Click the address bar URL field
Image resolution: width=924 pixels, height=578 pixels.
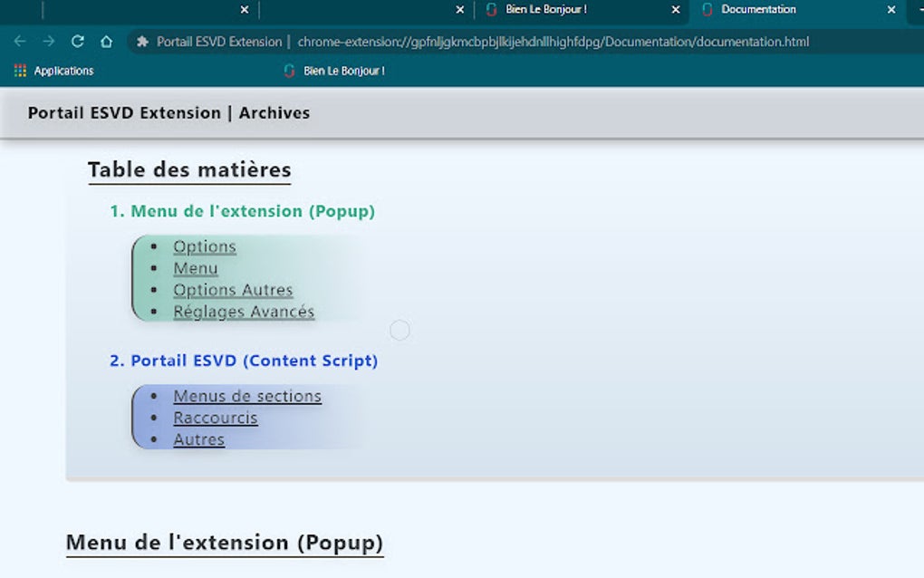click(553, 42)
